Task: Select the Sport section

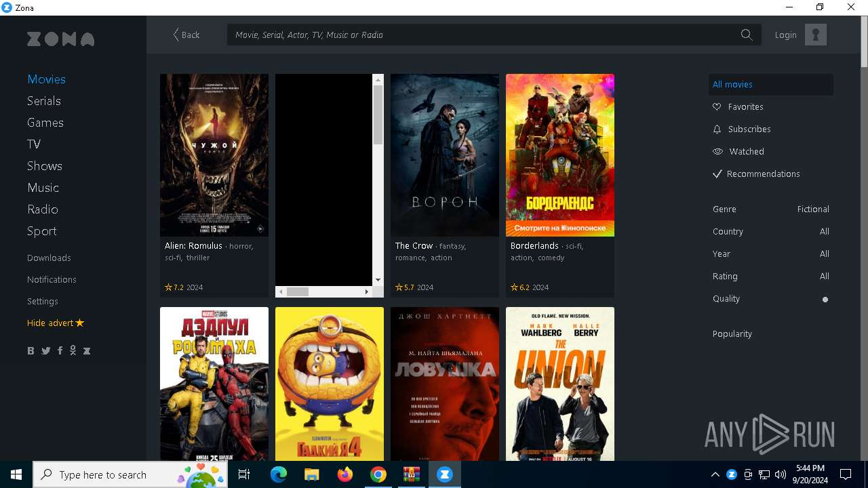Action: pyautogui.click(x=42, y=231)
